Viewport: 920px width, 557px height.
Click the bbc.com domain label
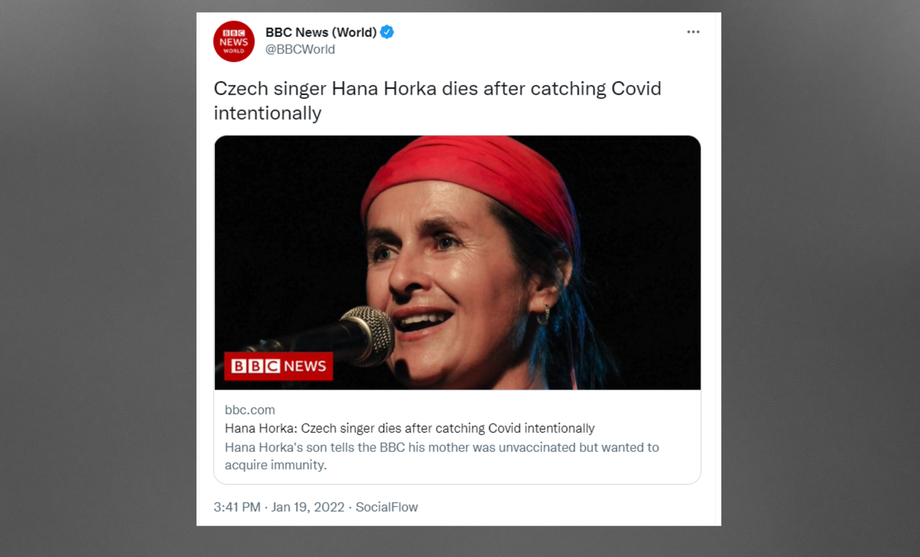[250, 410]
